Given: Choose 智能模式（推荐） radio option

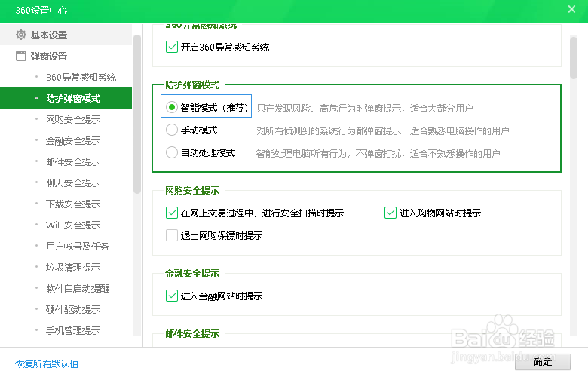Looking at the screenshot, I should 171,108.
